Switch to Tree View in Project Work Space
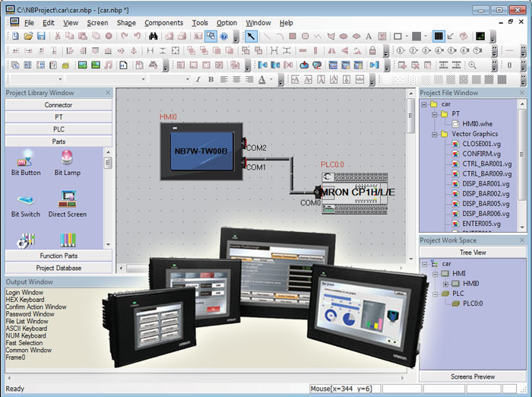 473,252
